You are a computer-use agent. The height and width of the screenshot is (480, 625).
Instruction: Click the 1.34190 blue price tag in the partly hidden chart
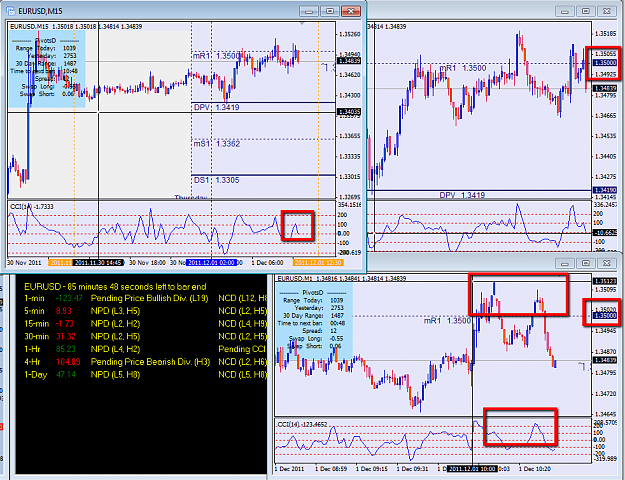(x=605, y=190)
